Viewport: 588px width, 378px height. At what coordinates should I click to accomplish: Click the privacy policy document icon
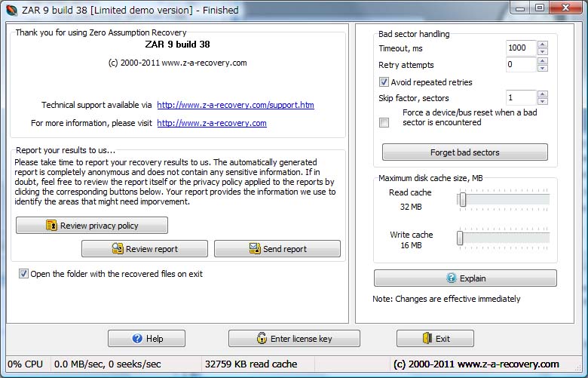pos(51,226)
